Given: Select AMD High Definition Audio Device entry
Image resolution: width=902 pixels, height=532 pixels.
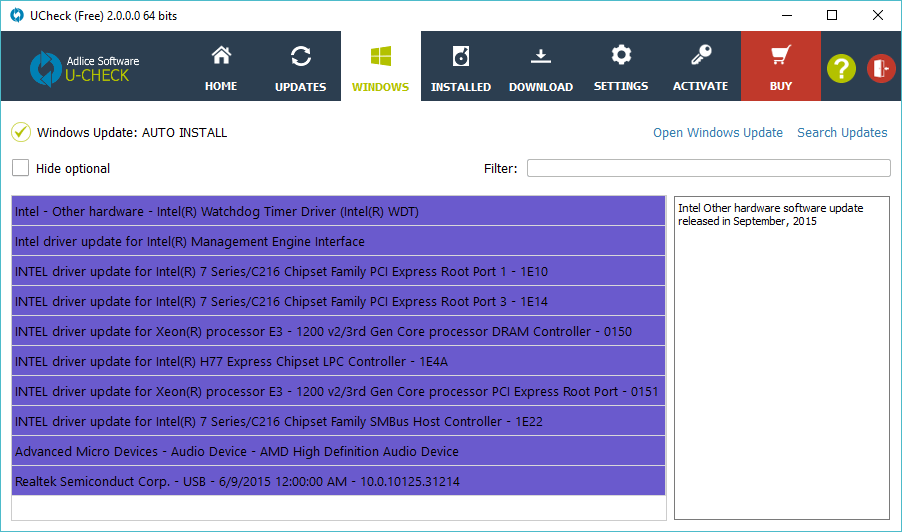Looking at the screenshot, I should tap(338, 451).
